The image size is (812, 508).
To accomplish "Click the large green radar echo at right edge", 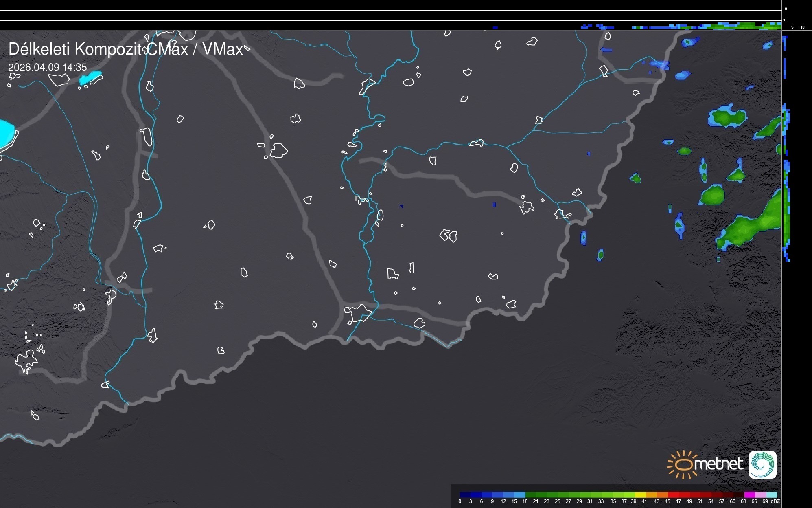I will 753,224.
